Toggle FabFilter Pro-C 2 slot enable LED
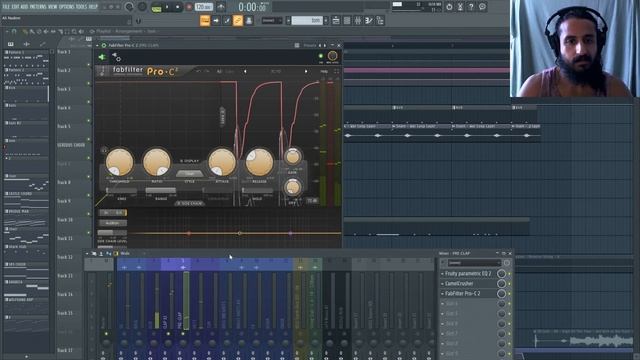 [x=510, y=293]
